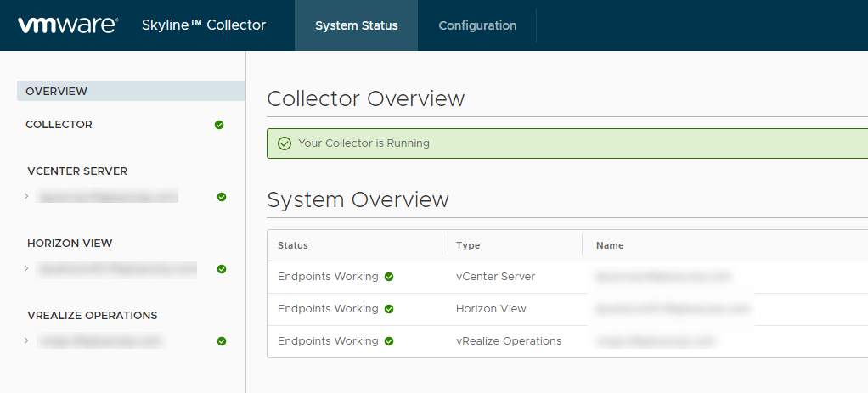
Task: Click Endpoints Working in vCenter Server row
Action: tap(329, 276)
